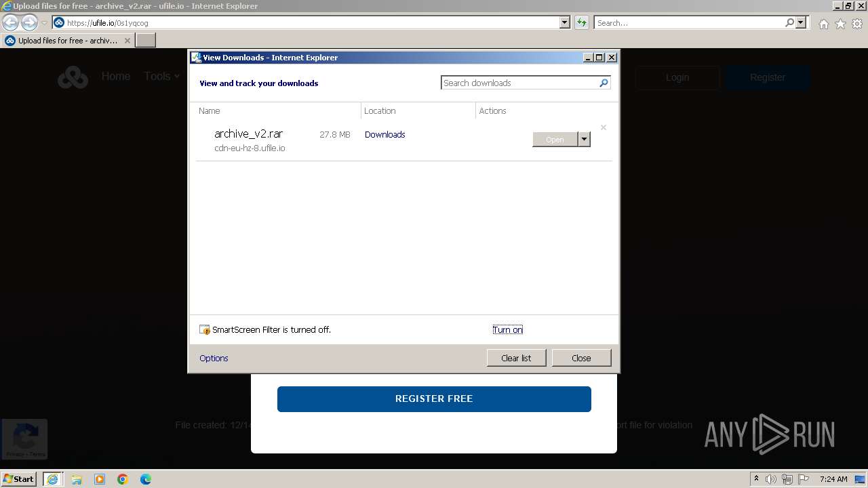Maximize the View Downloads dialog
The image size is (868, 488).
(599, 58)
